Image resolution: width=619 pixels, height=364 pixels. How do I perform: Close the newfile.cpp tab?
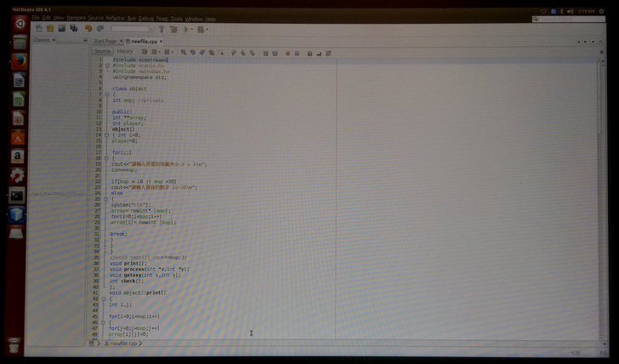click(x=161, y=41)
